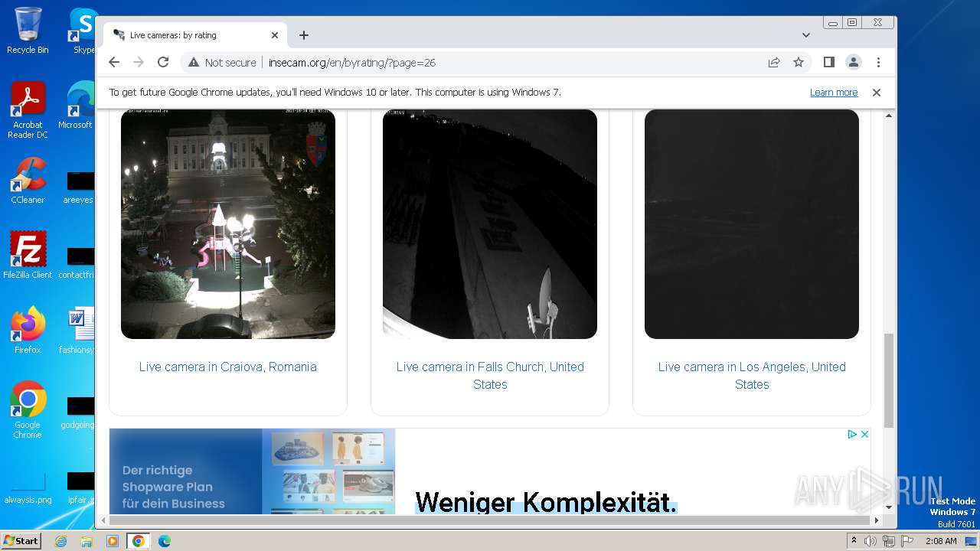Screen dimensions: 980x551
Task: Dismiss the Chrome update notice bar
Action: pyautogui.click(x=877, y=92)
